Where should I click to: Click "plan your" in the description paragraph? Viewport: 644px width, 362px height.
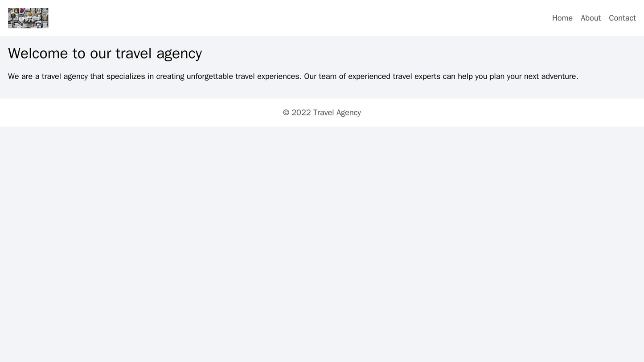pyautogui.click(x=505, y=77)
